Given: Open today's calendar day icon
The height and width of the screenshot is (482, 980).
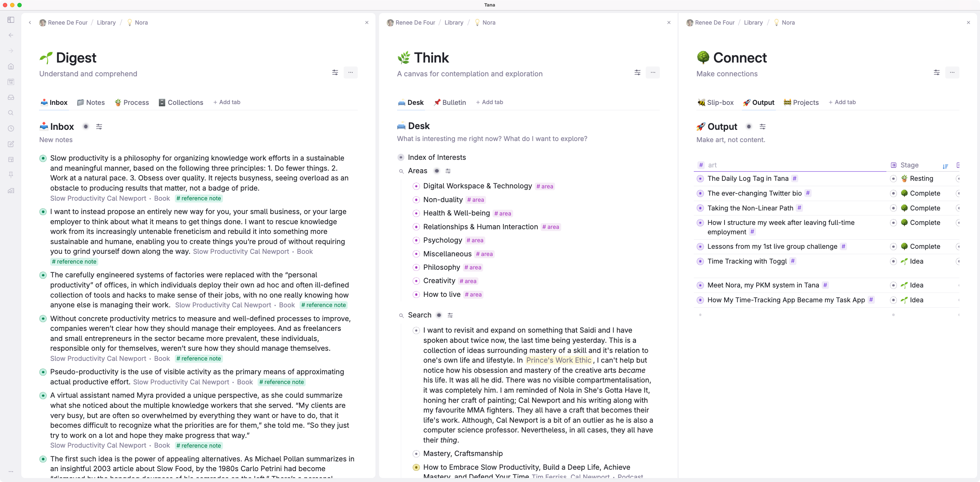Looking at the screenshot, I should coord(10,82).
